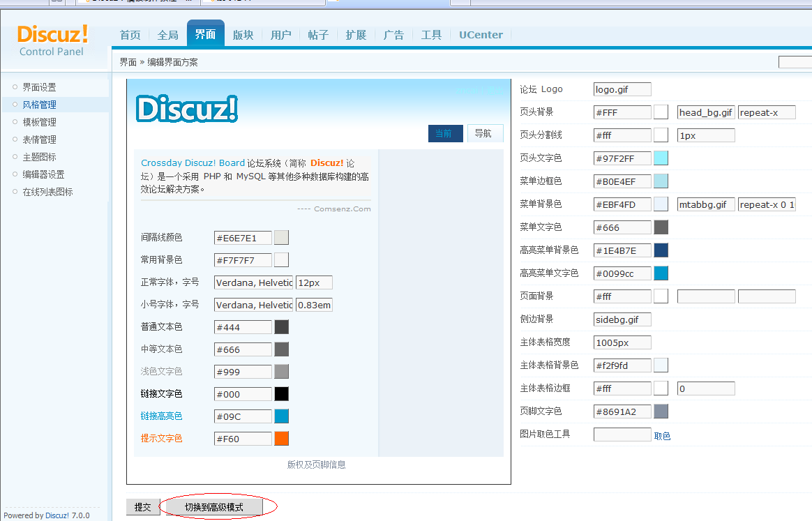The height and width of the screenshot is (521, 812).
Task: Open the 帖子 navigation tab
Action: [x=319, y=35]
